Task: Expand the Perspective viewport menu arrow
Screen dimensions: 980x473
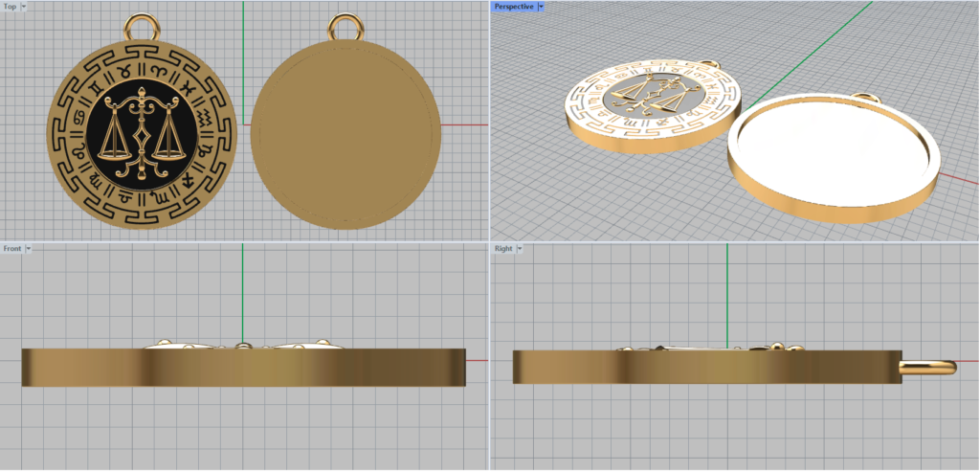Action: tap(541, 7)
